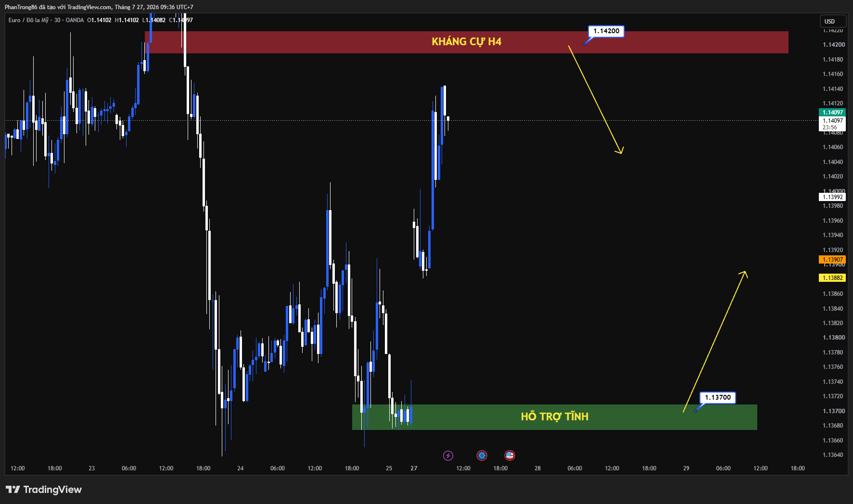
Task: Select the red KHÁNG CỰ H4 resistance zone
Action: tap(466, 42)
